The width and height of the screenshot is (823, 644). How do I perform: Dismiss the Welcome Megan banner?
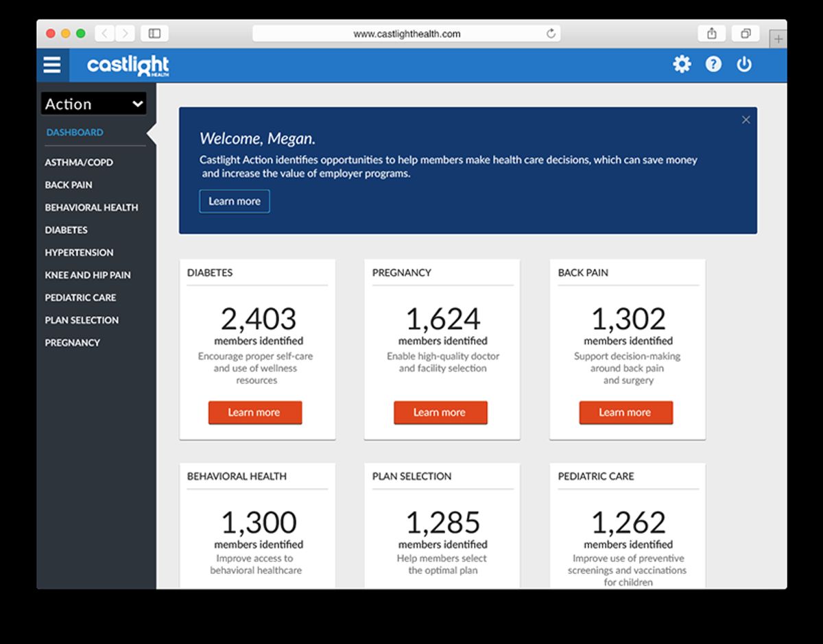click(x=746, y=119)
